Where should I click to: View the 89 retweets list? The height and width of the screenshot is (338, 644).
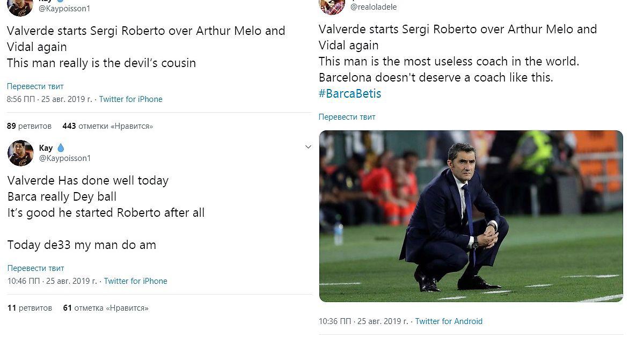[x=30, y=126]
